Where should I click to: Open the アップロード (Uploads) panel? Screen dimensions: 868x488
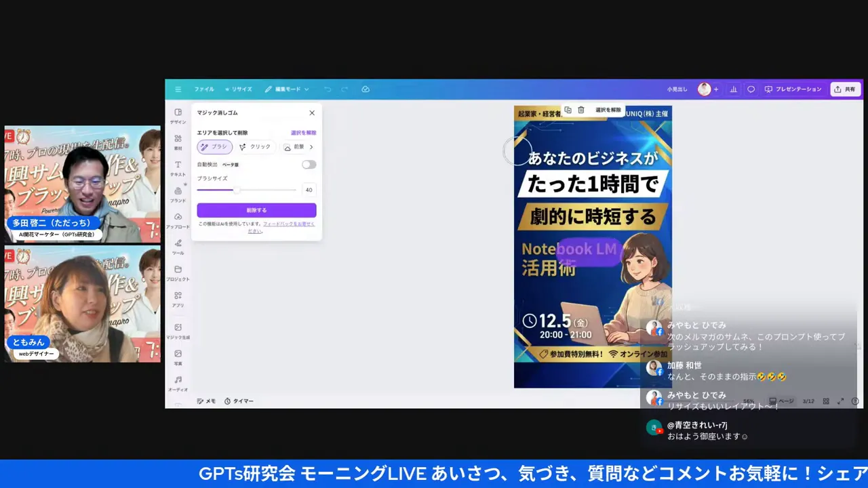click(178, 220)
